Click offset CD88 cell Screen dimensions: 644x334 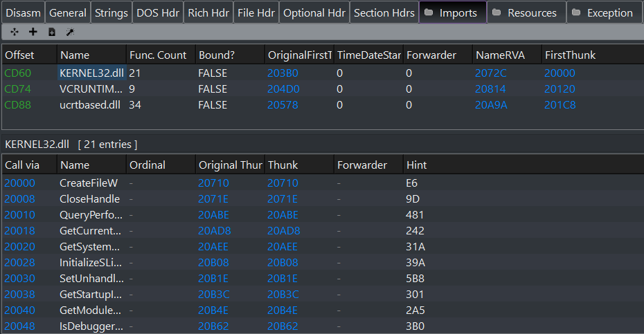point(18,105)
